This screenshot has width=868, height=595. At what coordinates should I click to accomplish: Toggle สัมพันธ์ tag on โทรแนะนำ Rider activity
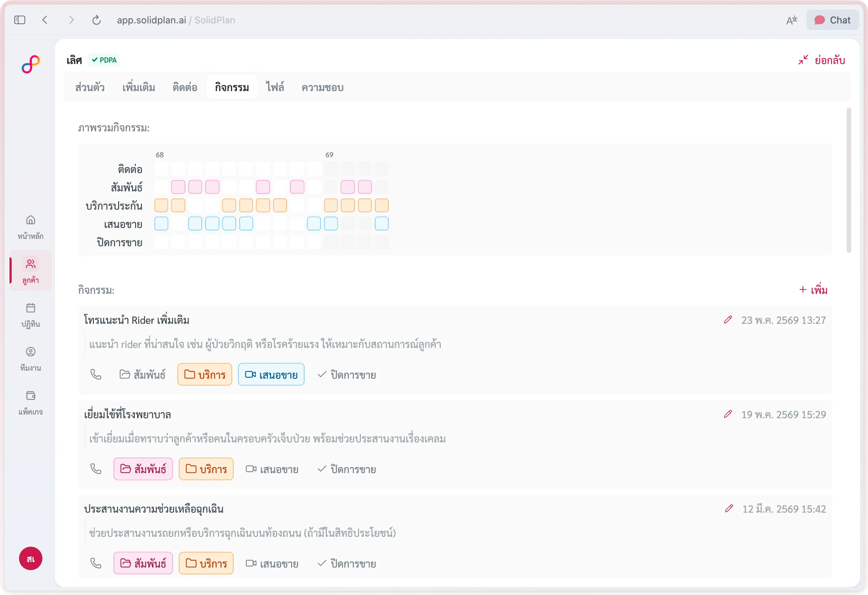point(142,374)
